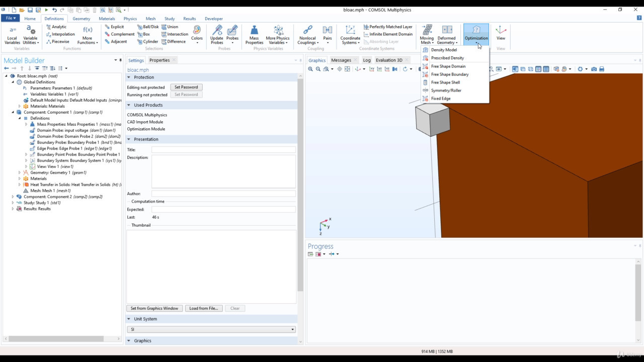The height and width of the screenshot is (362, 644).
Task: Open the Probes dropdown
Action: [232, 35]
